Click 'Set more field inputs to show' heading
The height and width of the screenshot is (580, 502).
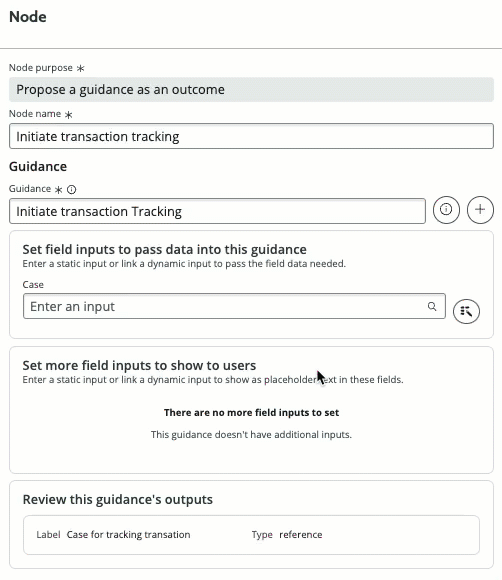coord(139,365)
